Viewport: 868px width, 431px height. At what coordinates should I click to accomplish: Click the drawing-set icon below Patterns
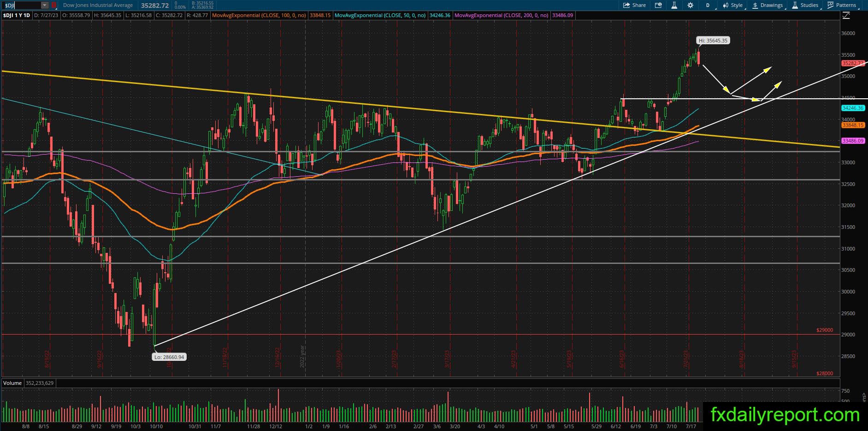pyautogui.click(x=846, y=15)
